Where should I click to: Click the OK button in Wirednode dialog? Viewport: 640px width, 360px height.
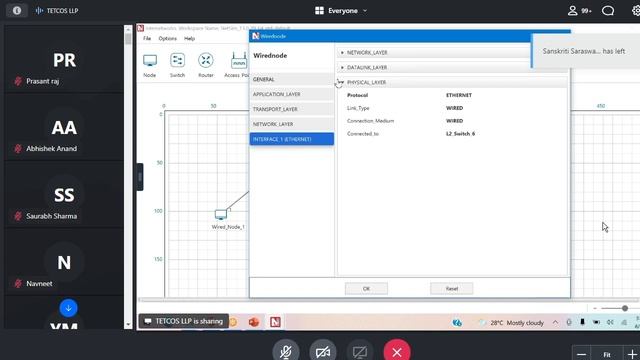(x=367, y=289)
